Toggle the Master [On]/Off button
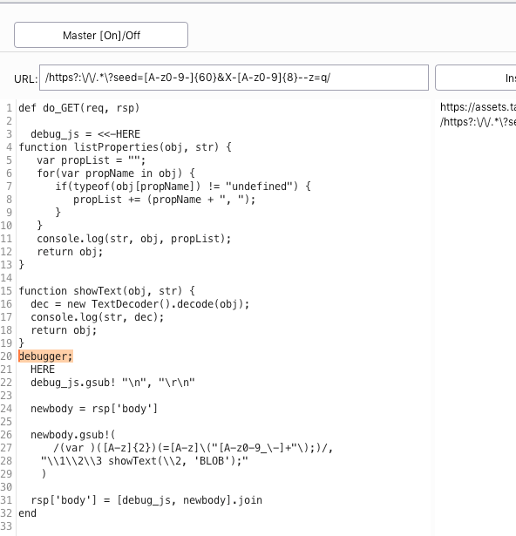 101,35
